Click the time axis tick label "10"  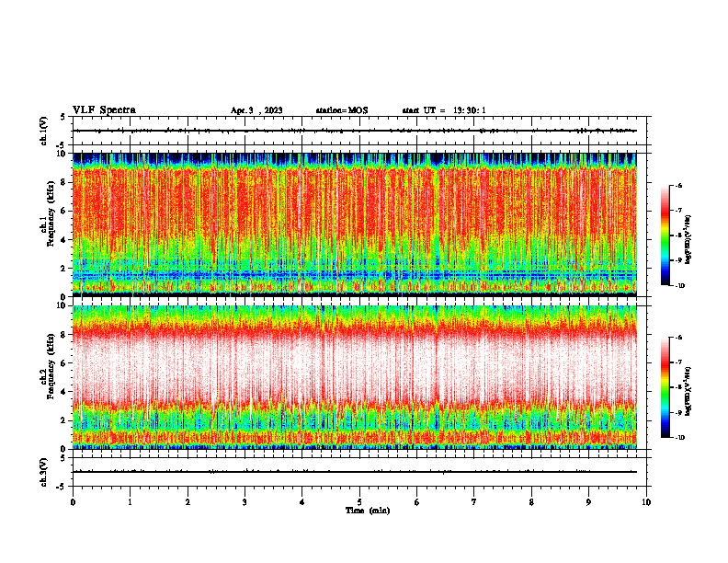coord(646,502)
